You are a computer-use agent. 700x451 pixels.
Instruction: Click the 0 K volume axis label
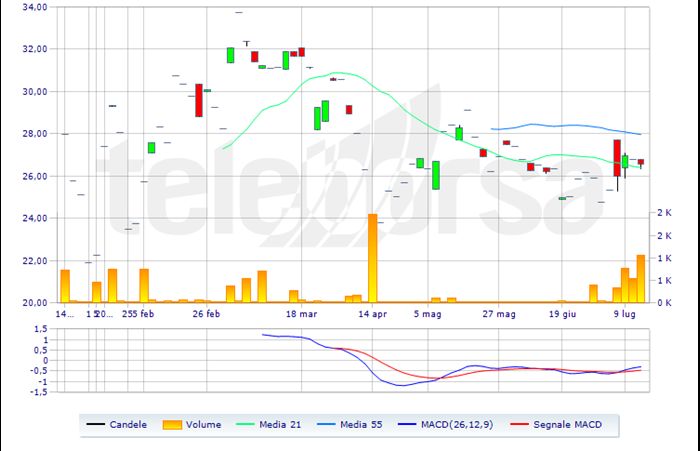click(664, 303)
